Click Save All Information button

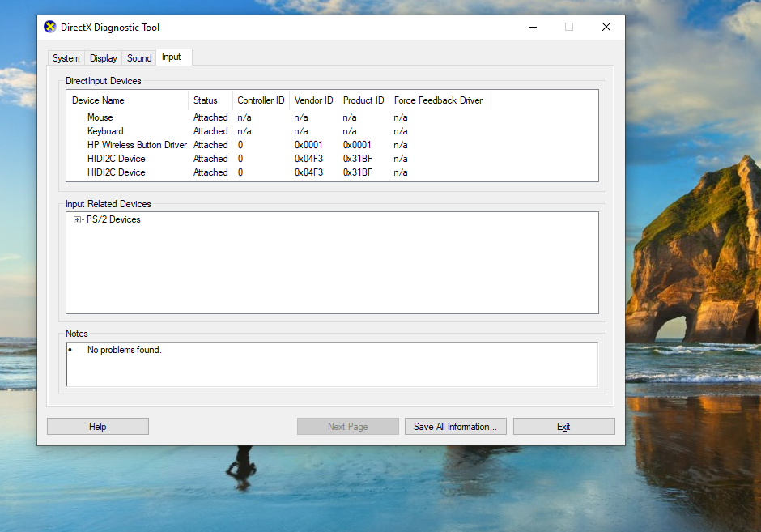455,427
